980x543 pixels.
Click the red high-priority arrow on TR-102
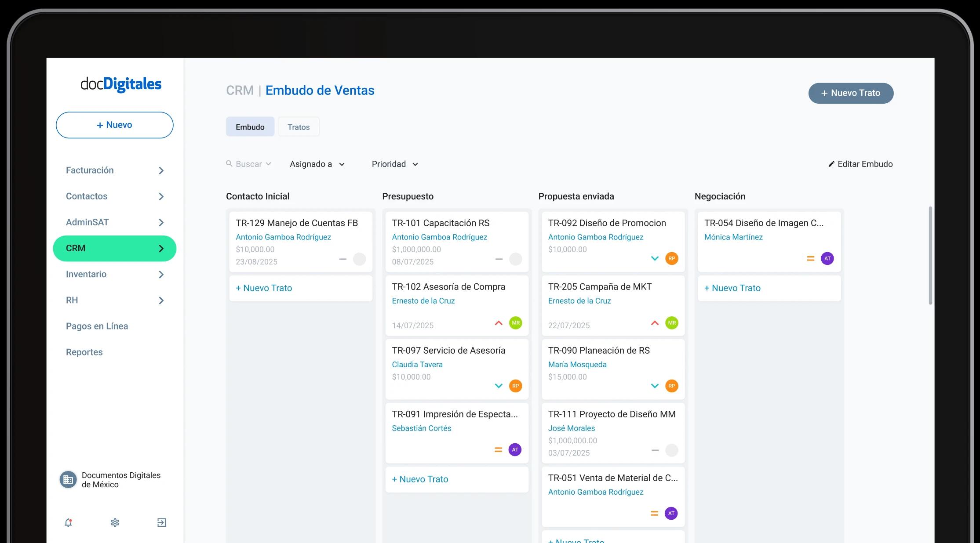(499, 323)
